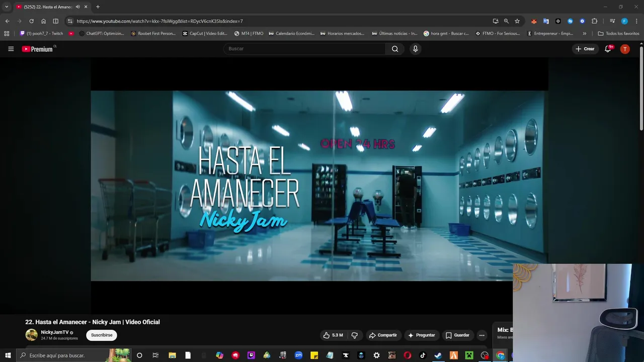The width and height of the screenshot is (644, 362).
Task: Open the Shazam extension
Action: pyautogui.click(x=570, y=21)
